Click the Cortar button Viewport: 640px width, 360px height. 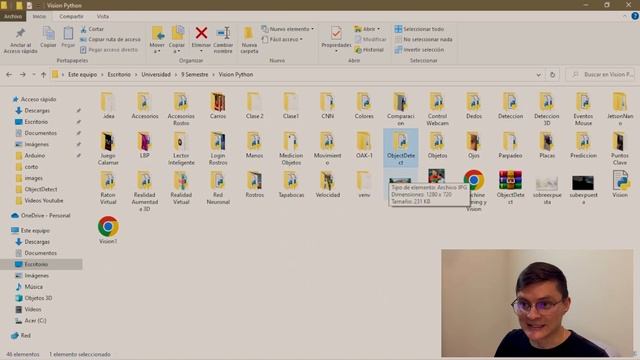click(x=92, y=29)
